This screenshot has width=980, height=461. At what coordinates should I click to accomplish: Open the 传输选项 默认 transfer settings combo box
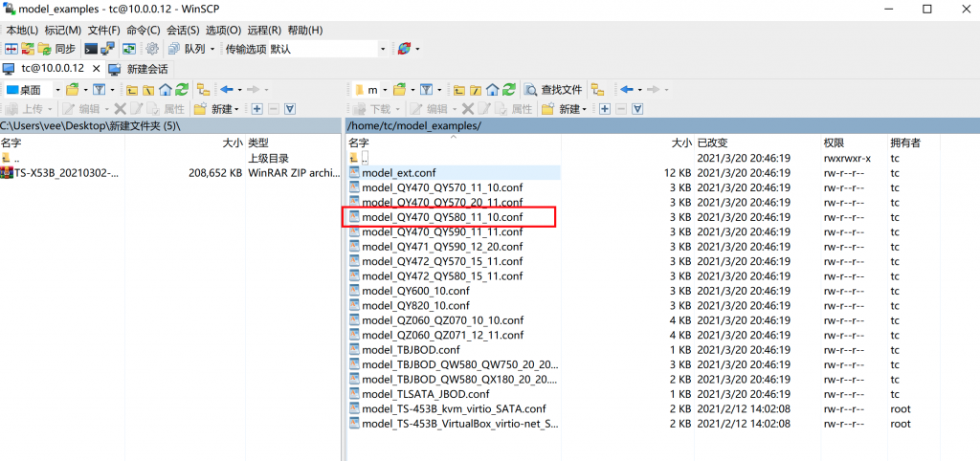coord(327,49)
